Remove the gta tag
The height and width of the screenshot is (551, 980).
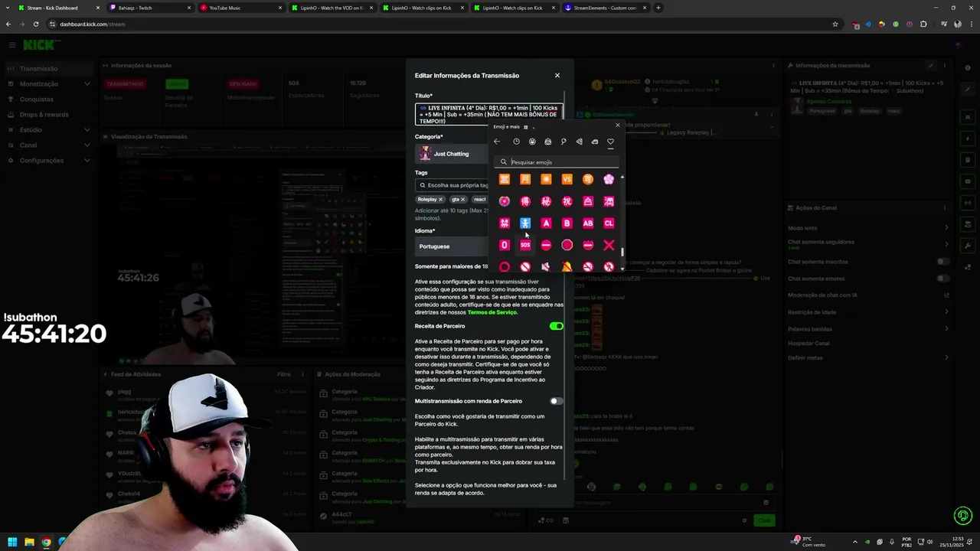pos(462,199)
